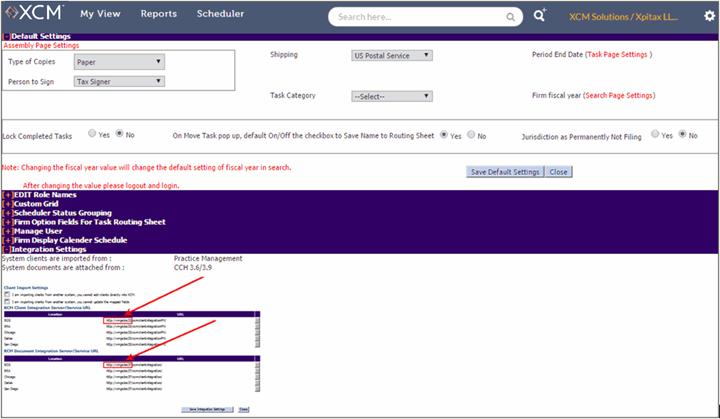Expand the Custom Grid section
720x419 pixels.
pos(8,203)
